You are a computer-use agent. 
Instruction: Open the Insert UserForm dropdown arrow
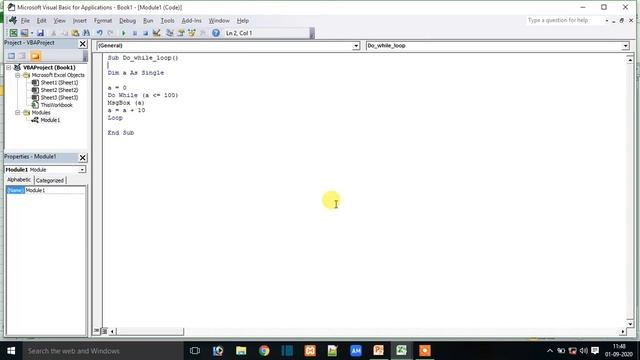(32, 33)
